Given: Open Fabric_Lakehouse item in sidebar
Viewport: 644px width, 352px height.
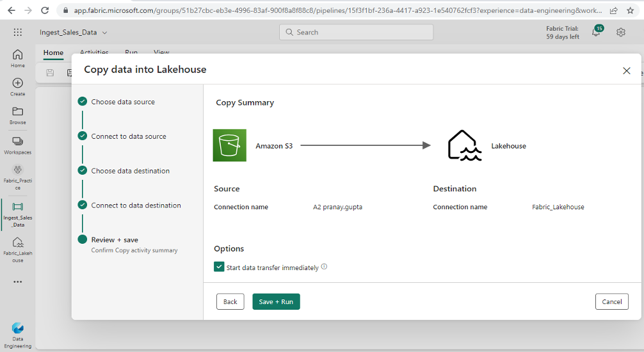Looking at the screenshot, I should (18, 250).
